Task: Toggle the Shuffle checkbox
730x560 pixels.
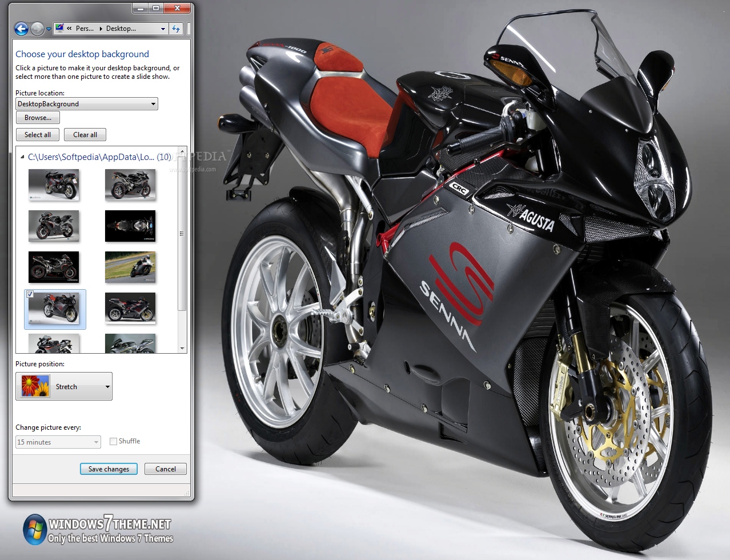Action: click(x=113, y=441)
